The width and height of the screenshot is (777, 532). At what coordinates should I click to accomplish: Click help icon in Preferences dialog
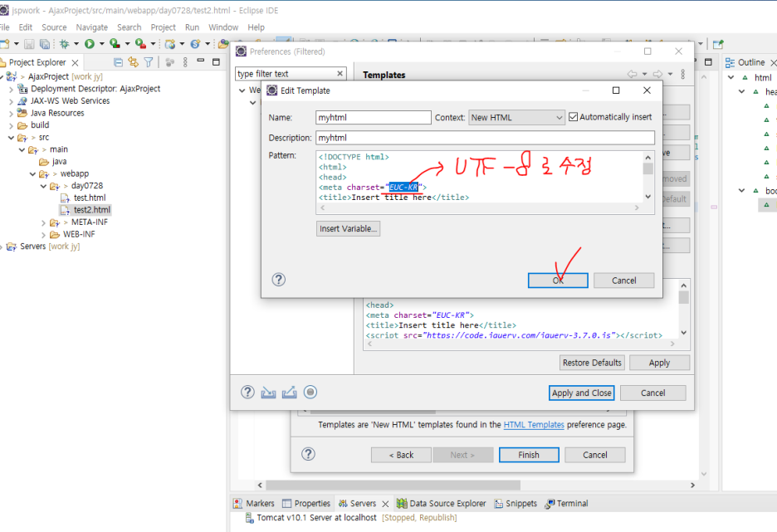coord(247,393)
